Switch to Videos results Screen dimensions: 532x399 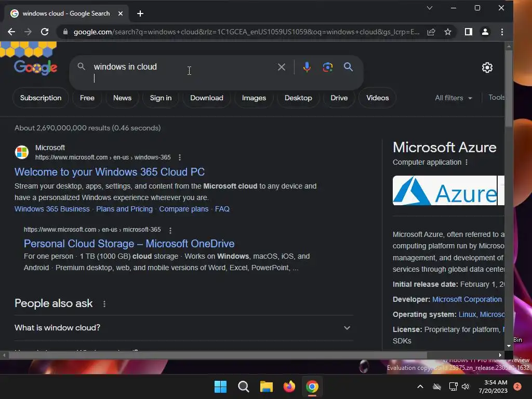377,98
